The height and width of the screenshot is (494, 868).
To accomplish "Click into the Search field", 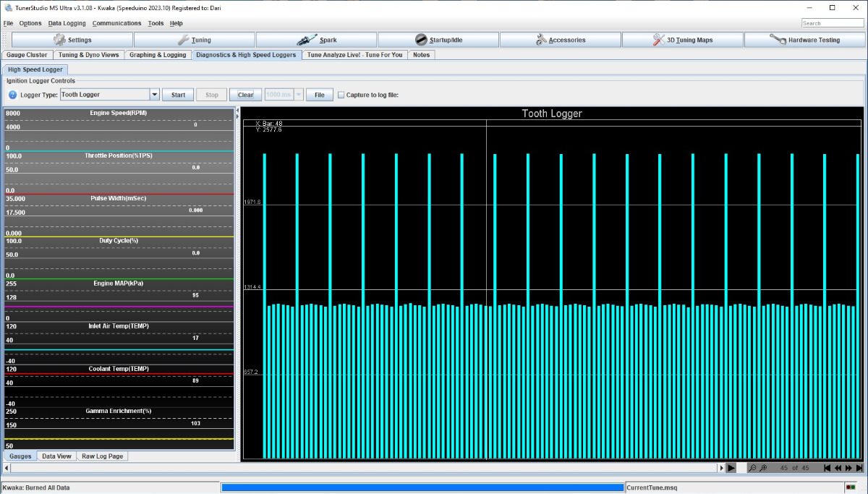I will point(832,23).
